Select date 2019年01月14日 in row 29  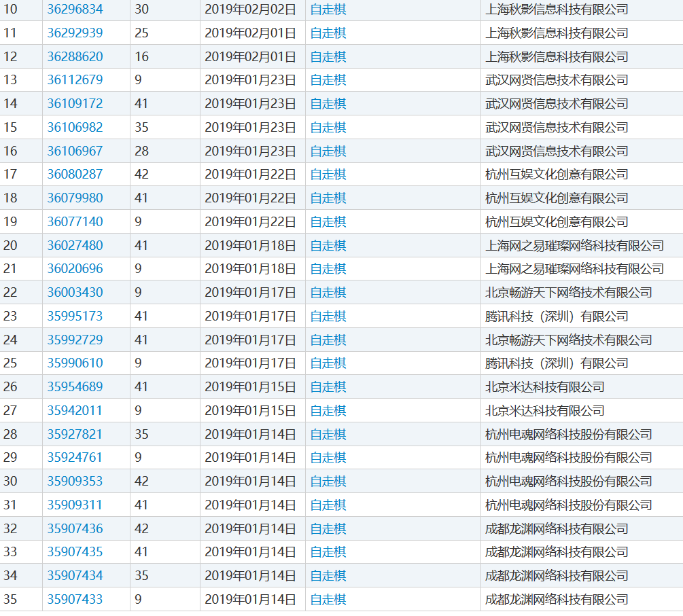click(x=251, y=458)
